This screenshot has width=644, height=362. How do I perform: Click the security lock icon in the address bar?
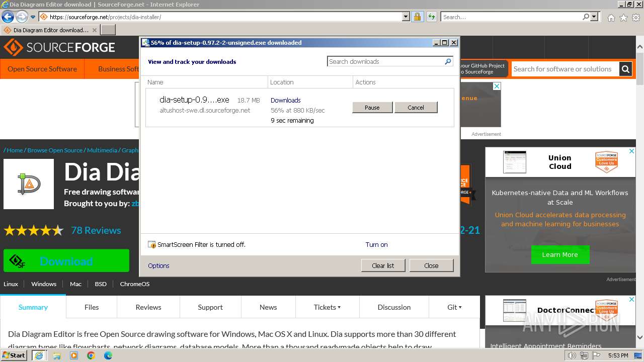(417, 17)
